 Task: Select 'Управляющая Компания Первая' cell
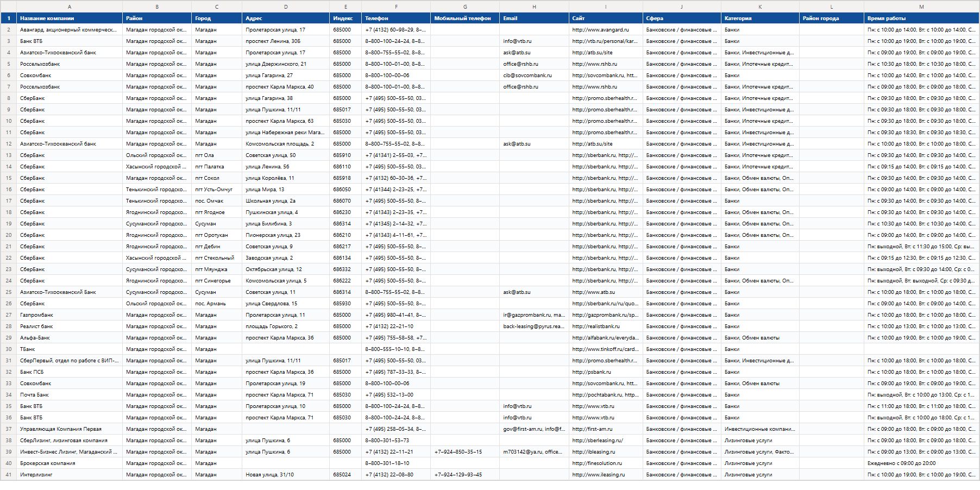(x=70, y=429)
